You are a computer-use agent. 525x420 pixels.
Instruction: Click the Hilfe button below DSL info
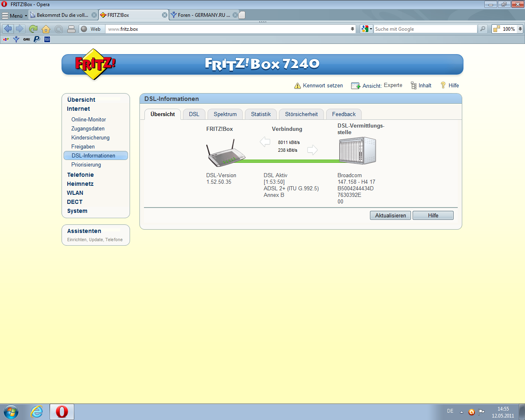pyautogui.click(x=433, y=215)
